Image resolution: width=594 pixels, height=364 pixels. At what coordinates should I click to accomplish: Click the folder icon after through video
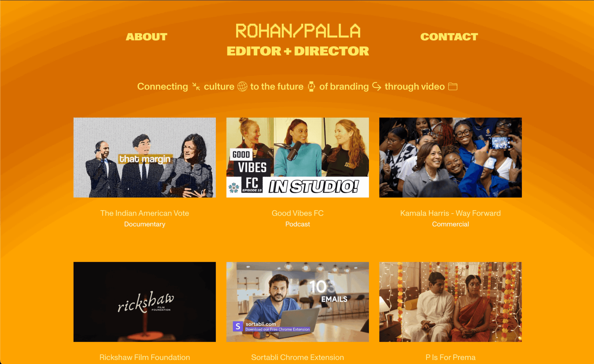(x=453, y=86)
